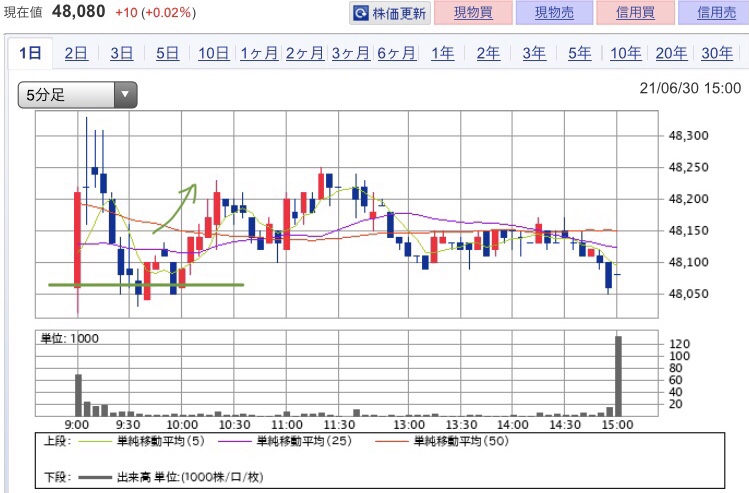Switch chart to the 1年 tab
749x493 pixels.
click(441, 54)
